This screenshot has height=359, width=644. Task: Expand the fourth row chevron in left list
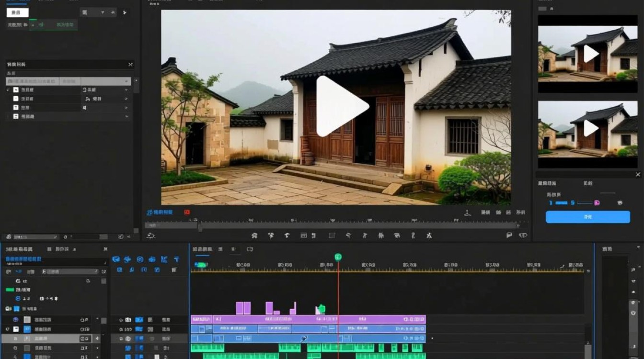[x=126, y=116]
